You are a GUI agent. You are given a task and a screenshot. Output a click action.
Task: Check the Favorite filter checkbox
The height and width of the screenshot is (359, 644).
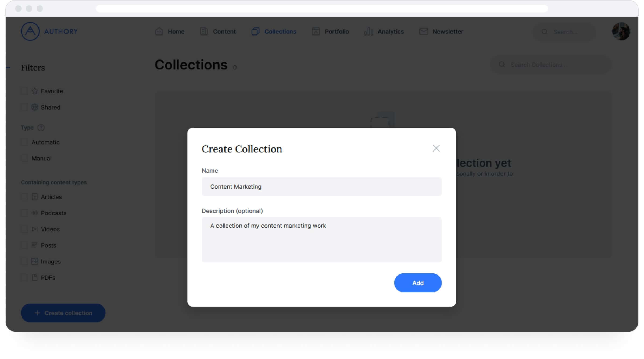pyautogui.click(x=24, y=91)
